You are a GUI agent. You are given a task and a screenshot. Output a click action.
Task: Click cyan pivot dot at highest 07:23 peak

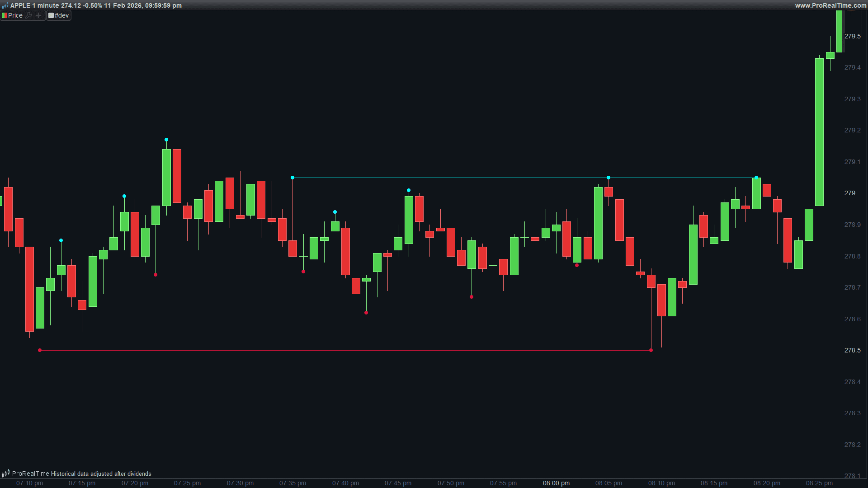click(166, 140)
